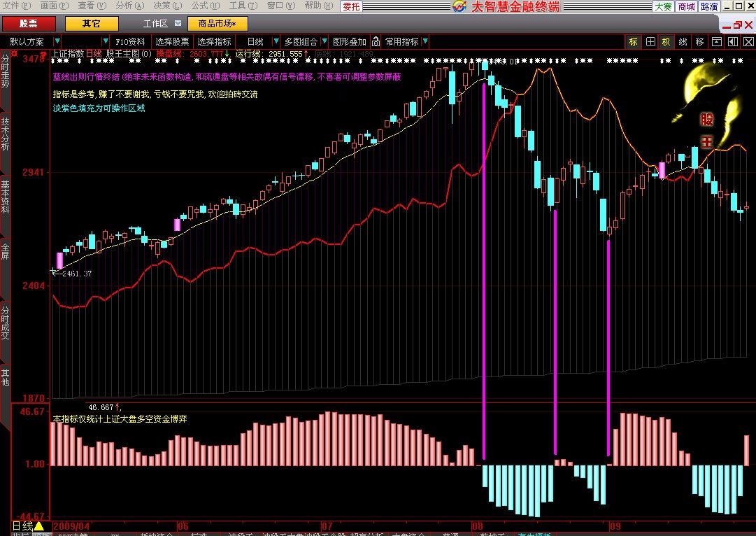Open the 文件 menu

coord(17,6)
